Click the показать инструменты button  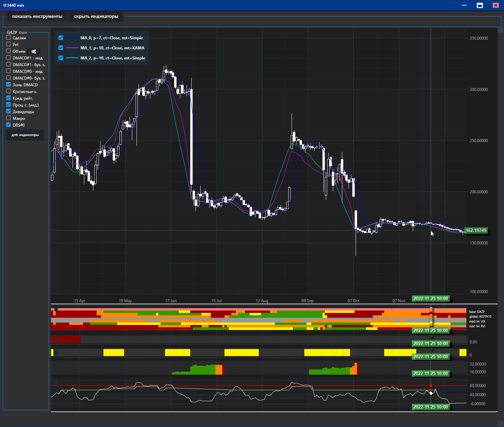coord(37,16)
